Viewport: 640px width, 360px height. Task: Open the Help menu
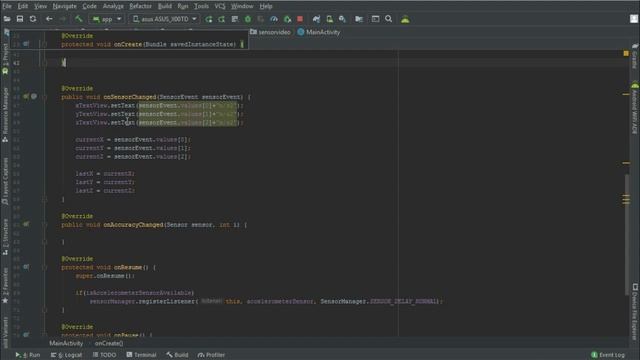(x=266, y=6)
